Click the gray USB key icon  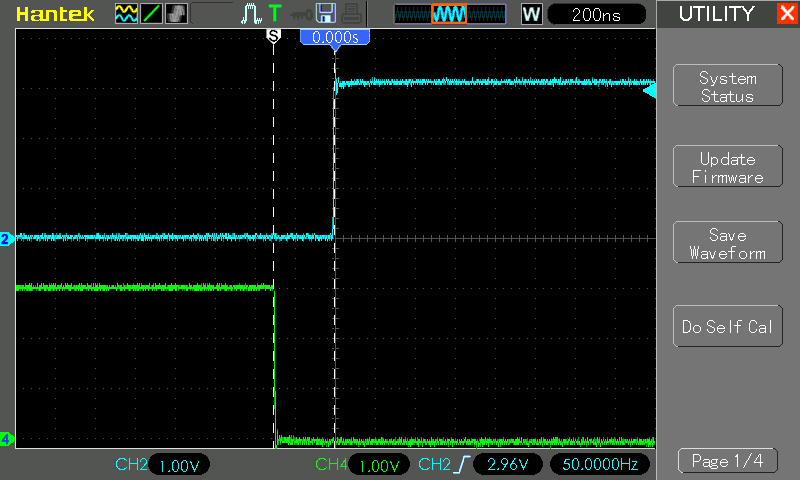click(x=301, y=15)
